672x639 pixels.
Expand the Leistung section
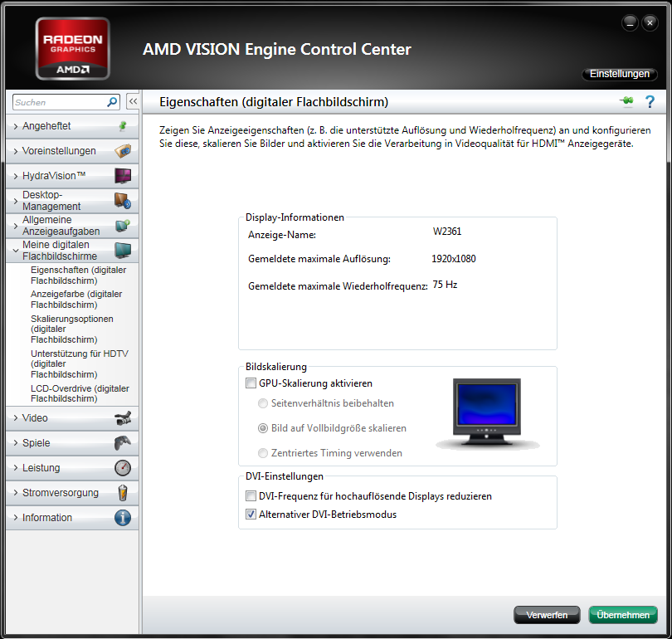pos(72,467)
